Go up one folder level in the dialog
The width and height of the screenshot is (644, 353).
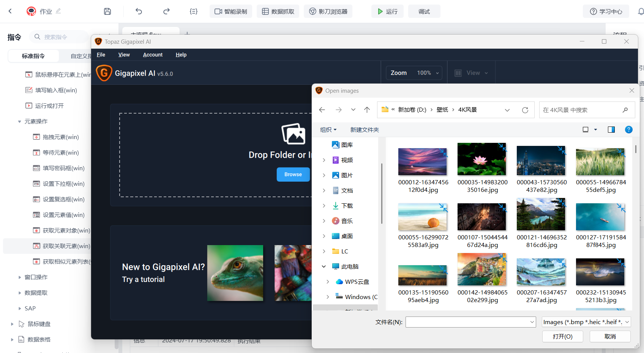click(x=367, y=110)
